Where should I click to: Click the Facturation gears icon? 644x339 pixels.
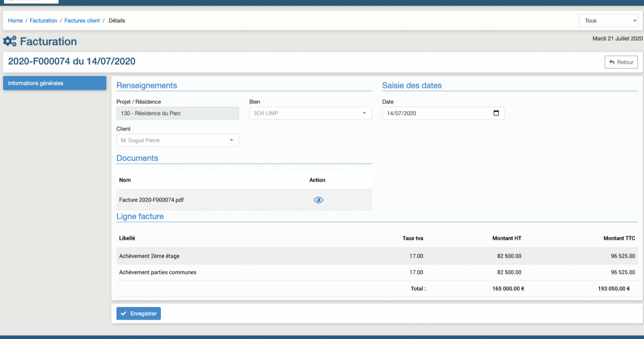coord(10,41)
